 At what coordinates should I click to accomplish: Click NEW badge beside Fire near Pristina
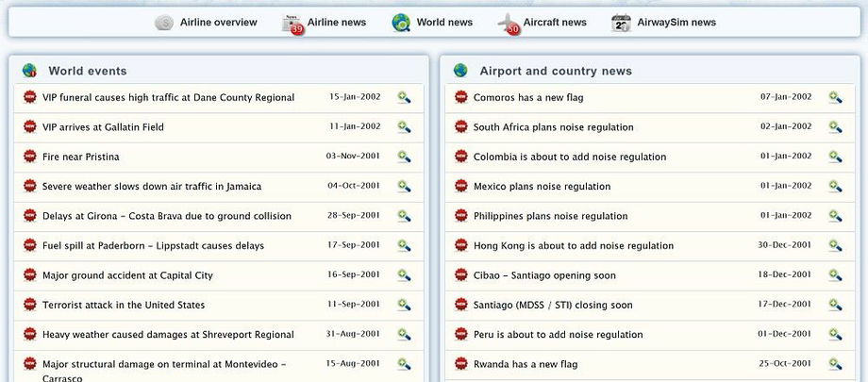tap(30, 157)
